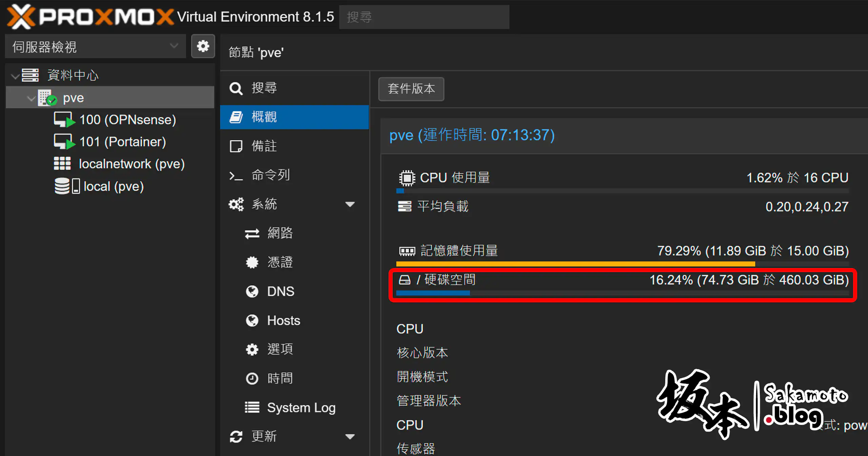Collapse the pve node in the tree
The image size is (868, 456).
[x=31, y=98]
